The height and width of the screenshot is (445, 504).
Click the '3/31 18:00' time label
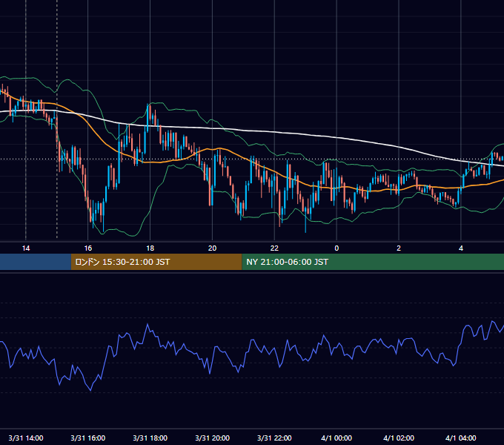point(150,438)
